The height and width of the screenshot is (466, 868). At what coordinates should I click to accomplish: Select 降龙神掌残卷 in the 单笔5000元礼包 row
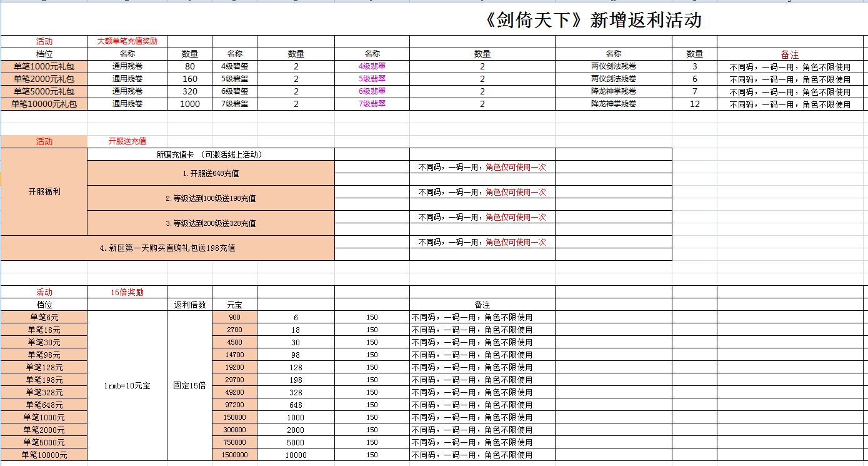click(614, 91)
